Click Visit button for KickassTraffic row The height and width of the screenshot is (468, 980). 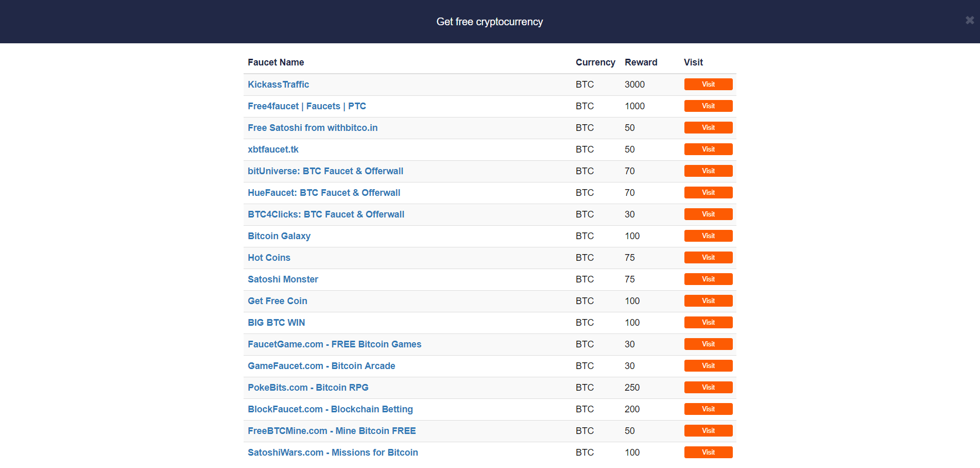pyautogui.click(x=708, y=85)
